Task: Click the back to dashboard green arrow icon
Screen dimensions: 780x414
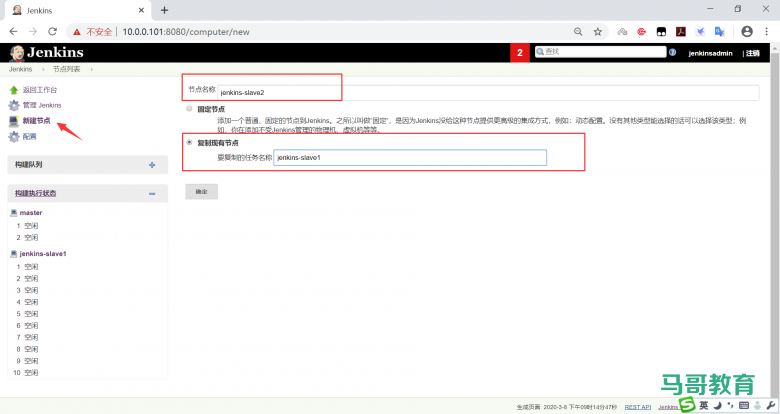Action: (x=14, y=90)
